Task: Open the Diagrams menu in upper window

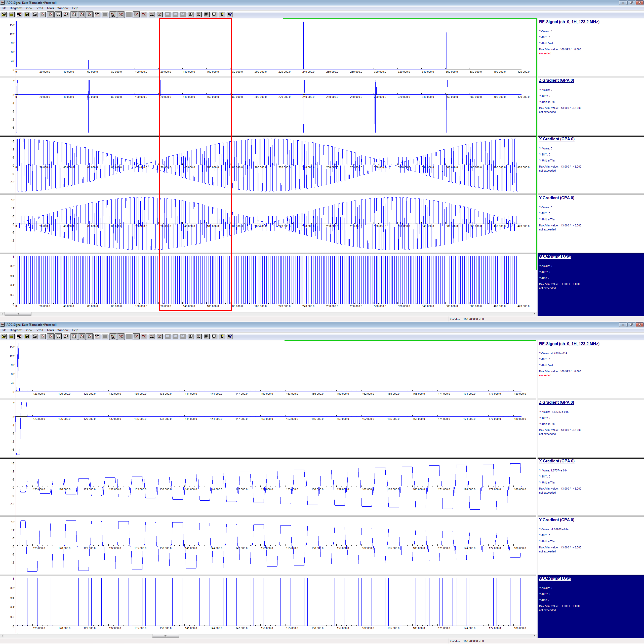Action: (x=16, y=8)
